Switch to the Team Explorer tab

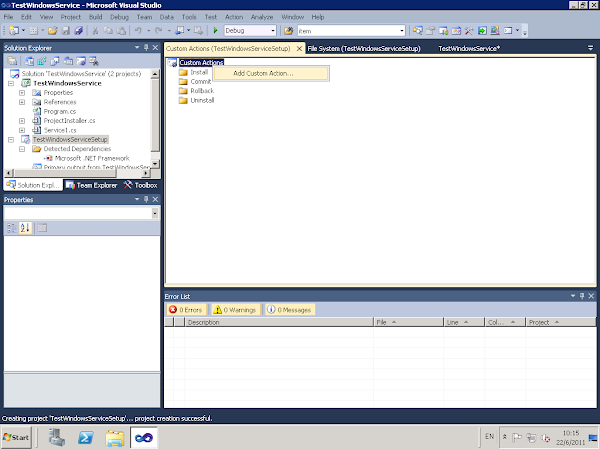[x=92, y=185]
